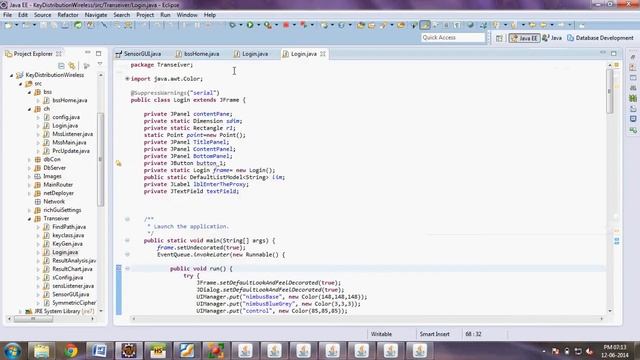The height and width of the screenshot is (360, 640).
Task: Click the Windows Start button
Action: [x=12, y=350]
